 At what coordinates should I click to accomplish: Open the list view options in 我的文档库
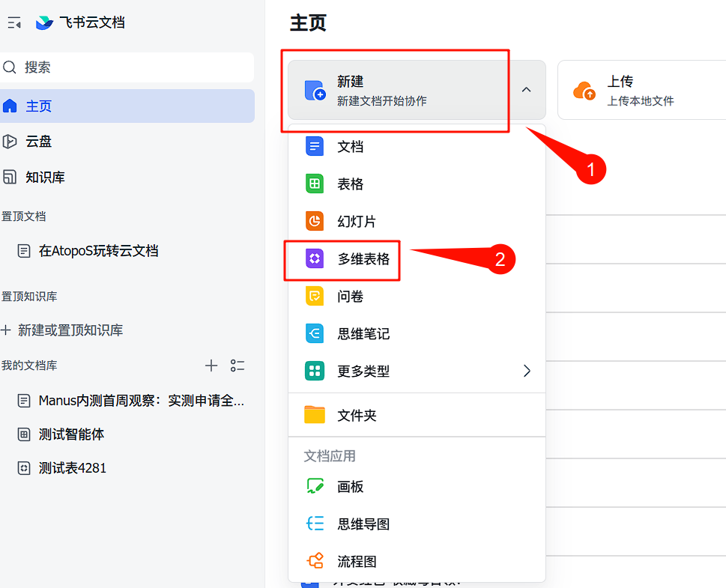point(238,366)
